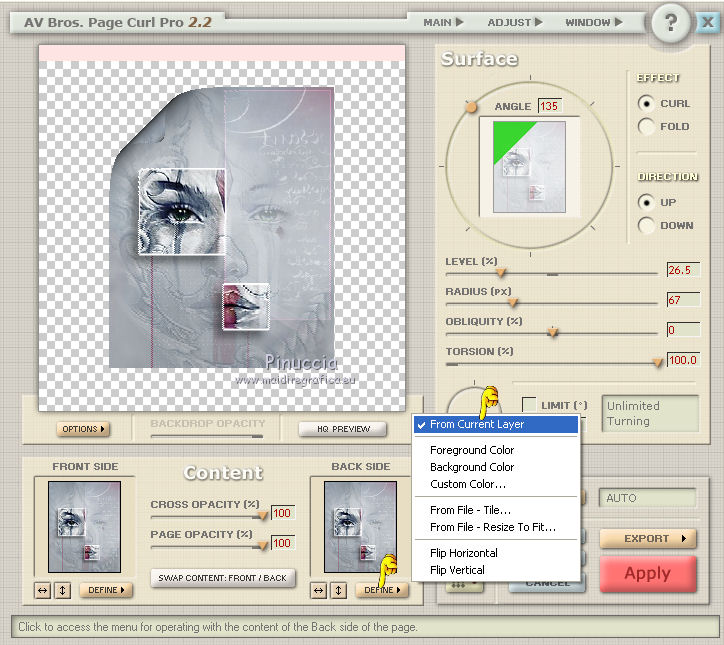Click the FRONT SIDE thumbnail

[x=84, y=527]
